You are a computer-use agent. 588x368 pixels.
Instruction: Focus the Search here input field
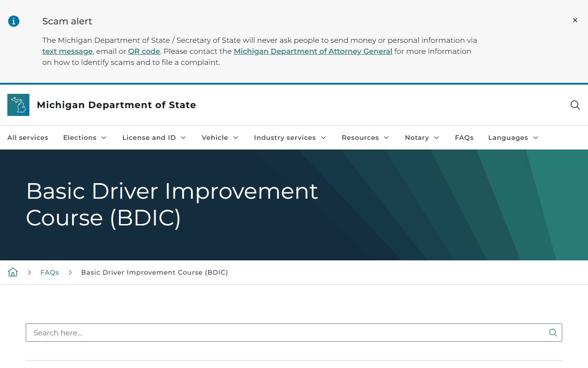[294, 333]
